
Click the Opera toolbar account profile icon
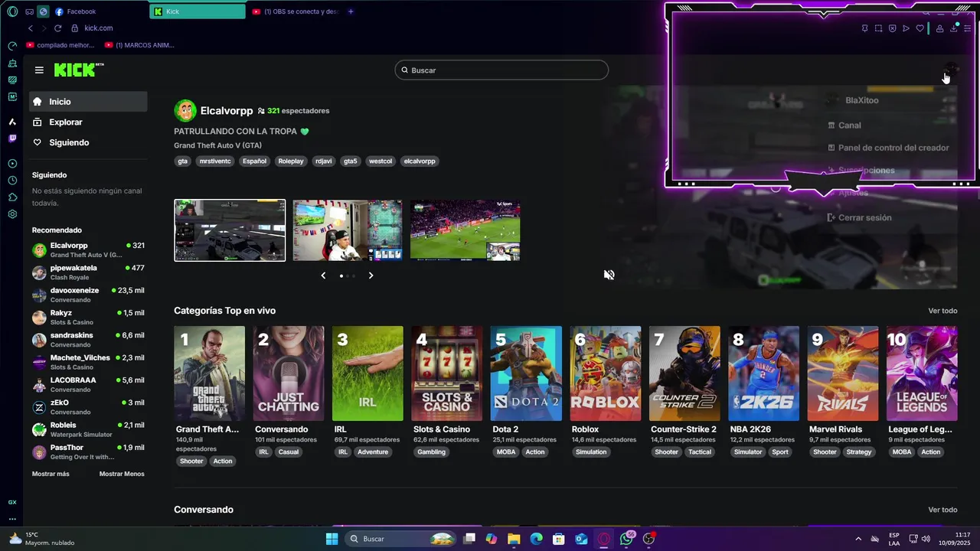[939, 28]
